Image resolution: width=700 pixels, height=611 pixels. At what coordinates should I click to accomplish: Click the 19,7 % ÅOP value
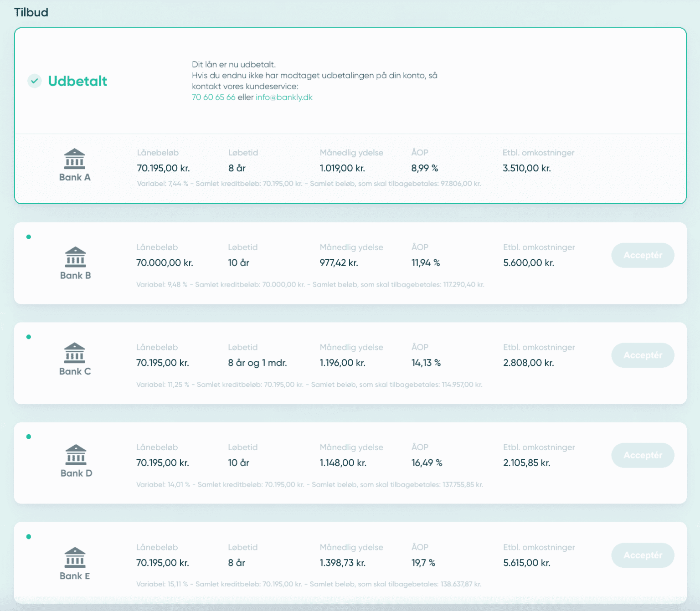[x=423, y=563]
